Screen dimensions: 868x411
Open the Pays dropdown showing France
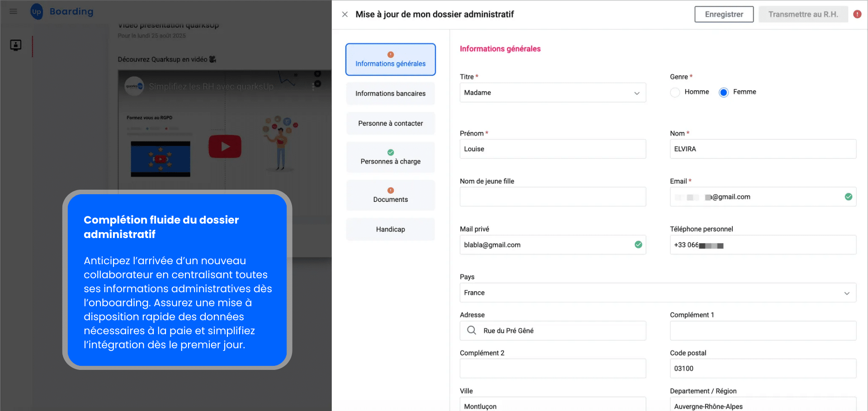(x=658, y=293)
